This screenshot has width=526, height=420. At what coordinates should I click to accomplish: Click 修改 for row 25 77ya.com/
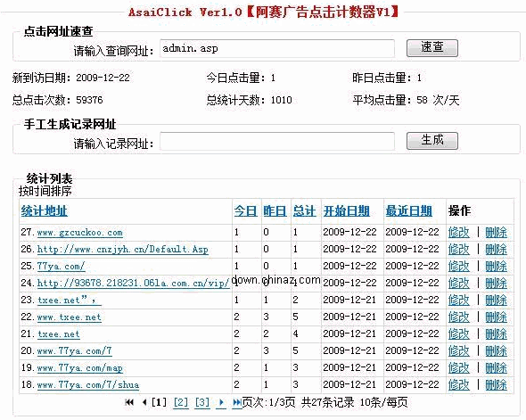coord(458,266)
